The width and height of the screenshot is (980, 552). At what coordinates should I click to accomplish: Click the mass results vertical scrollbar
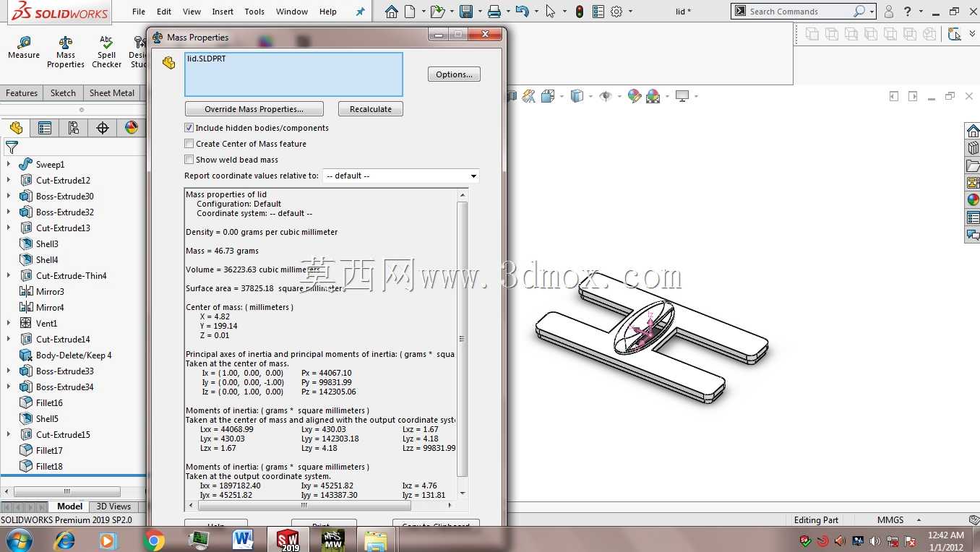click(x=463, y=338)
